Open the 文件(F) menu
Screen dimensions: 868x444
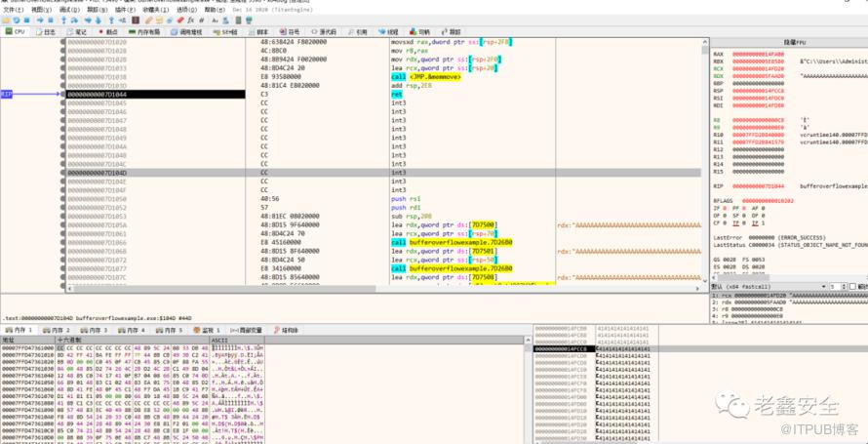13,10
